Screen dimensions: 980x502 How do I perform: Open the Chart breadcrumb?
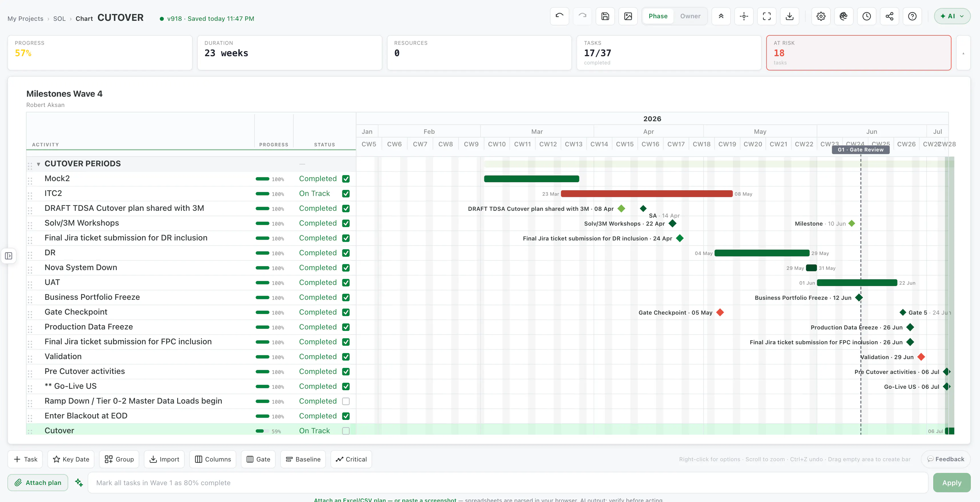(84, 18)
